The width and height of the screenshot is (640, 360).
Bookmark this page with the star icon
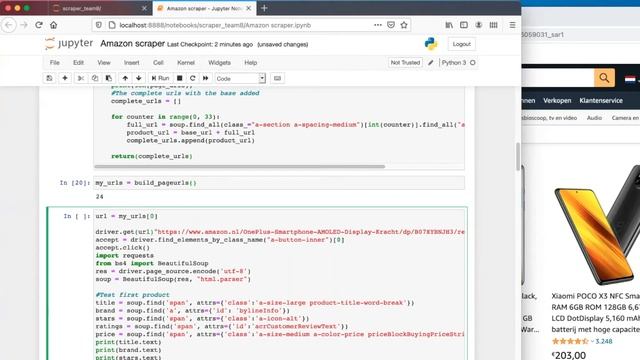point(404,25)
